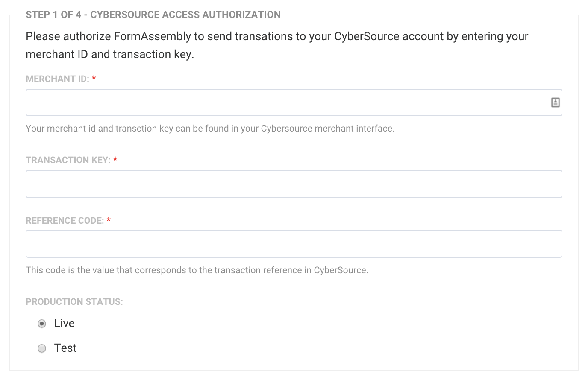Viewport: 588px width, 380px height.
Task: Click the "Test" option label text
Action: [x=65, y=348]
